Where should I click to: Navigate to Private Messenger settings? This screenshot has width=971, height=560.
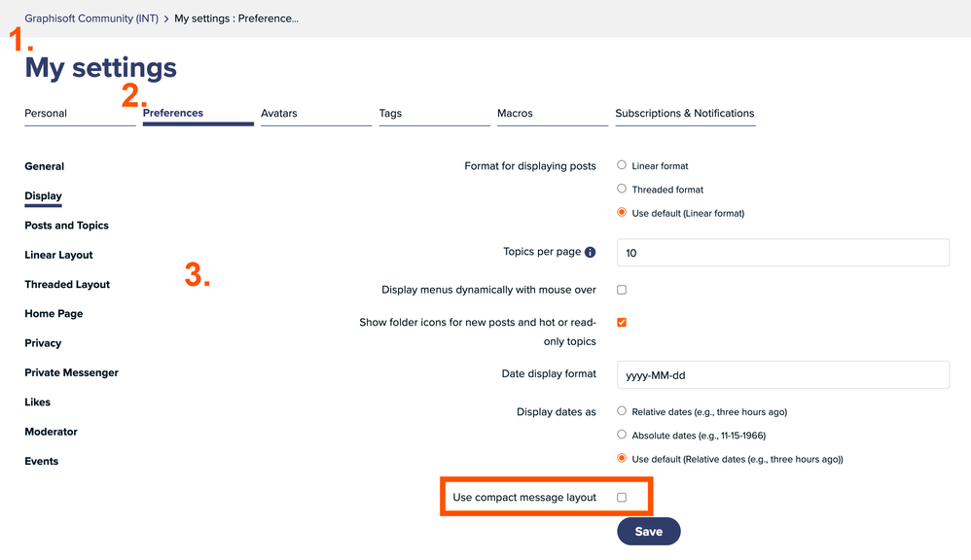[x=71, y=372]
